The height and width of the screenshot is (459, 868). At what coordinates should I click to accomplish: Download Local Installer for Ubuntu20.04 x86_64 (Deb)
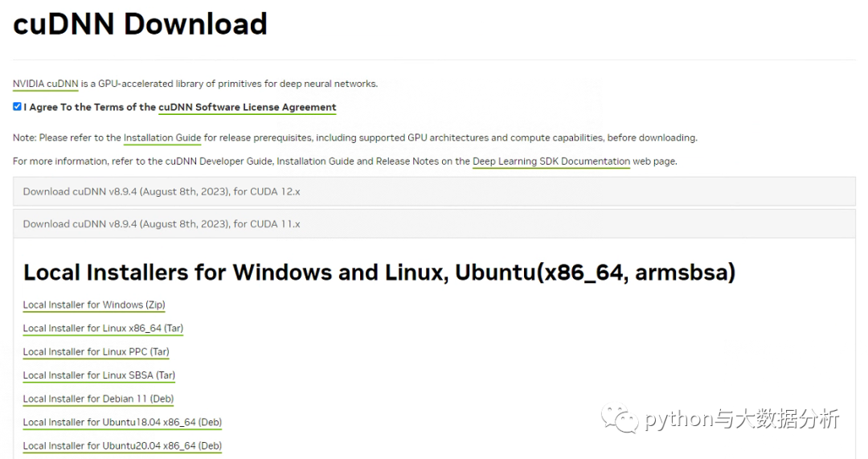coord(122,445)
